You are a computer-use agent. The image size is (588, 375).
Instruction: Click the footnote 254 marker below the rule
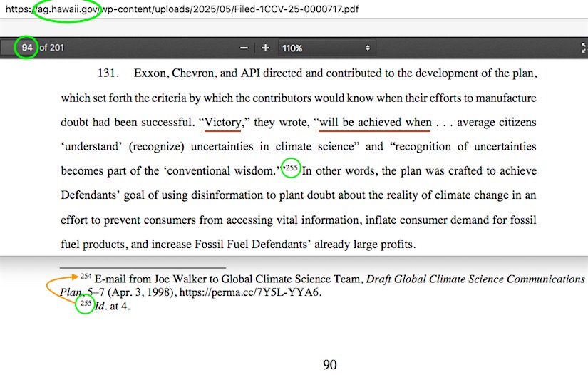tap(86, 276)
